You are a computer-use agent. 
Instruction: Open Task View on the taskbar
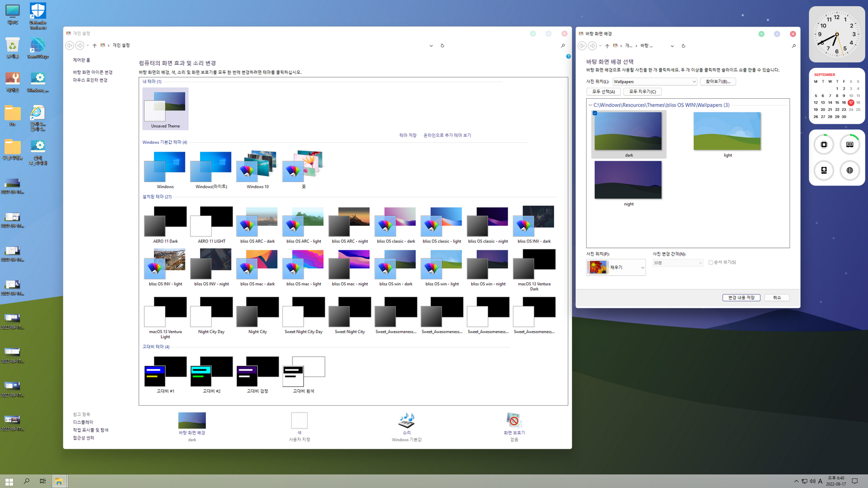pos(43,481)
